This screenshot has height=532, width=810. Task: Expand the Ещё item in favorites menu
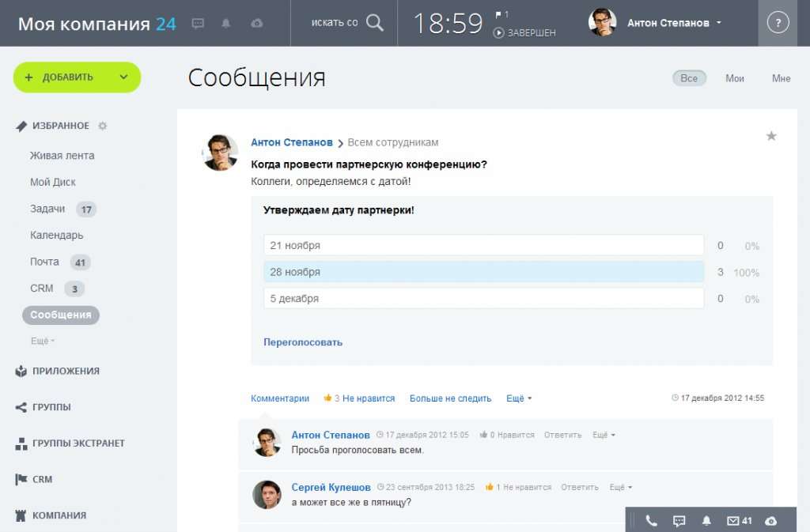(x=43, y=341)
